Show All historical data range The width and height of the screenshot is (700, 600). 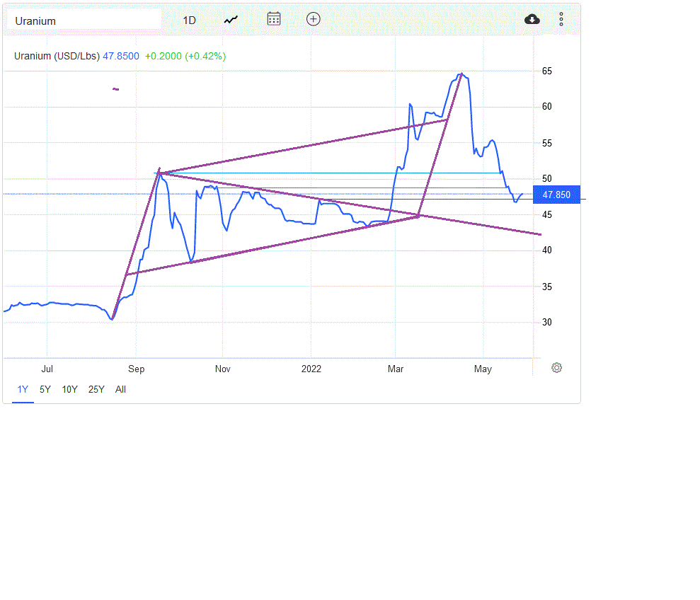pyautogui.click(x=120, y=389)
